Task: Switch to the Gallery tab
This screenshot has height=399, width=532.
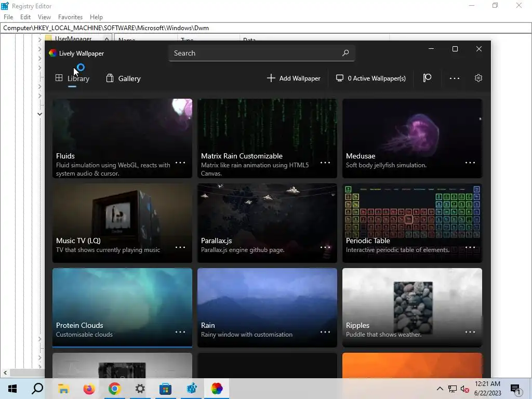Action: point(124,78)
